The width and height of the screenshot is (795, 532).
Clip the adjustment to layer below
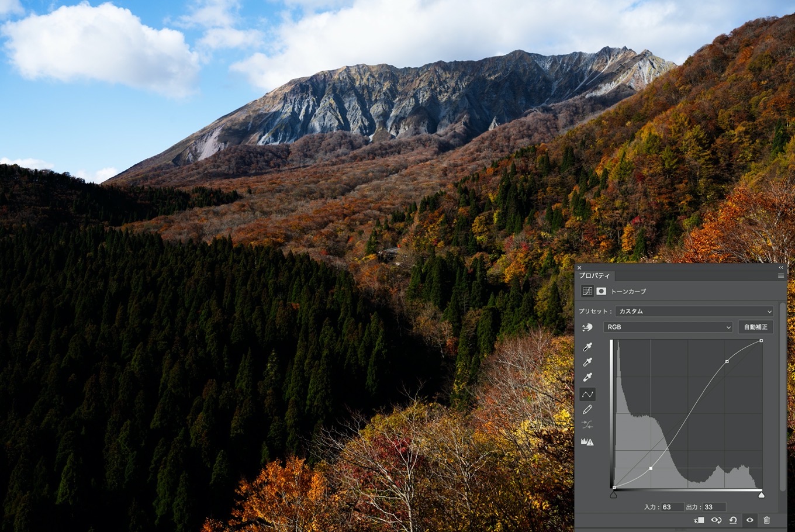(699, 520)
